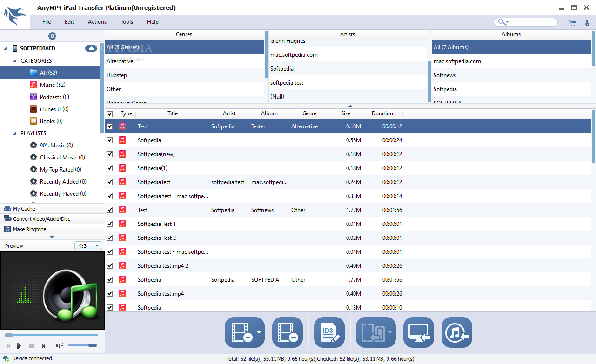The image size is (596, 364).
Task: Mute the preview volume speaker
Action: click(60, 345)
